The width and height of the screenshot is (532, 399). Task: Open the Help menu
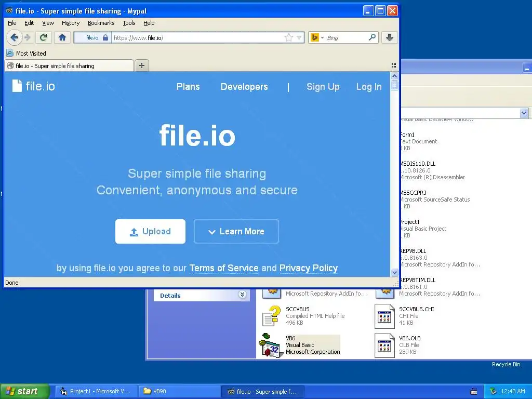coord(149,23)
